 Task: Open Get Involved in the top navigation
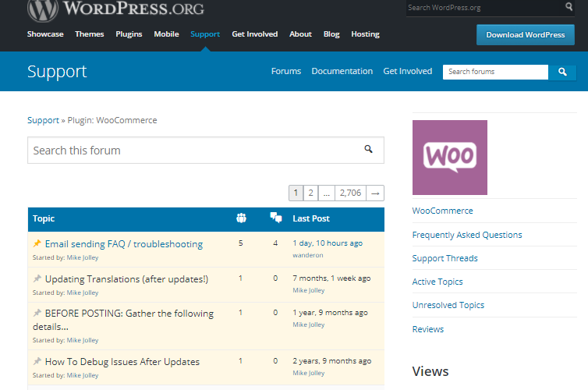(255, 34)
